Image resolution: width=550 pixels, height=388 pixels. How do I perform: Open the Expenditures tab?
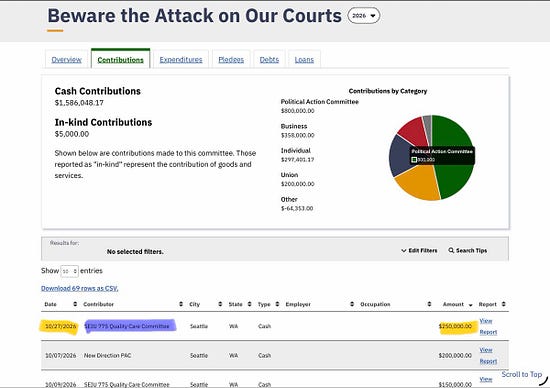pos(181,60)
